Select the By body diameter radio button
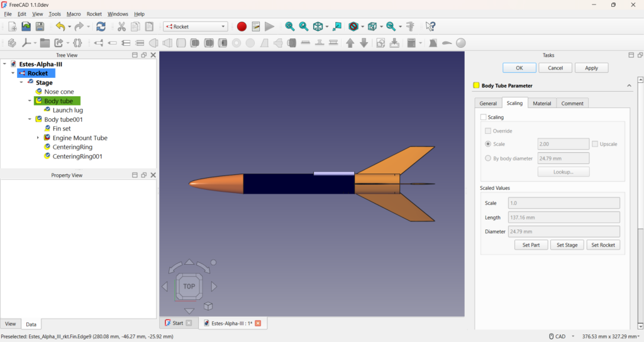The image size is (644, 342). tap(488, 158)
